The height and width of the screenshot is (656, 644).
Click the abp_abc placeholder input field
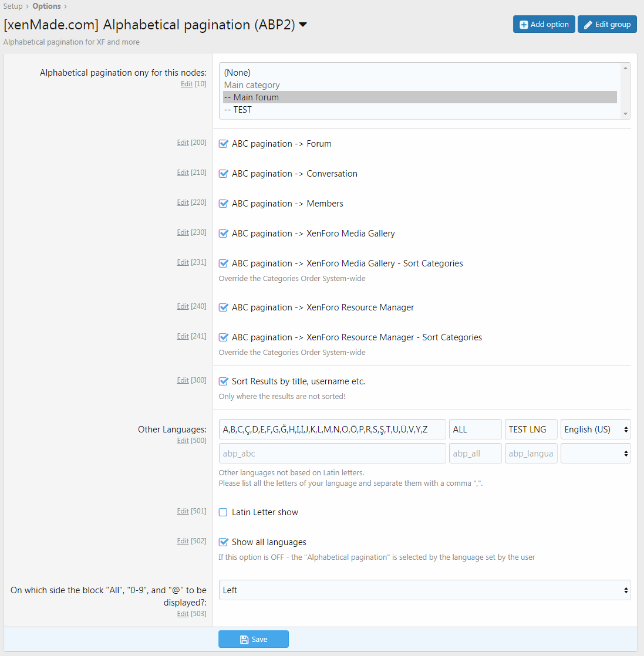pos(332,454)
